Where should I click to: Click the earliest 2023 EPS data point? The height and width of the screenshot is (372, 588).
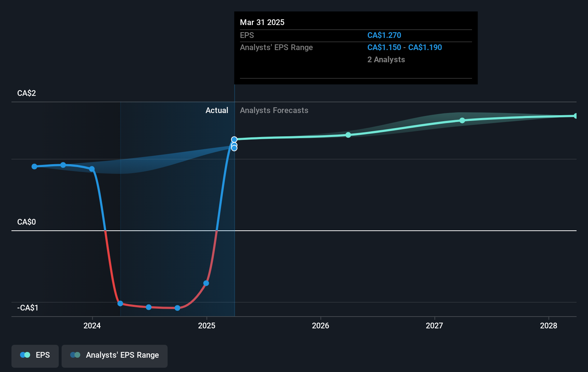click(34, 166)
